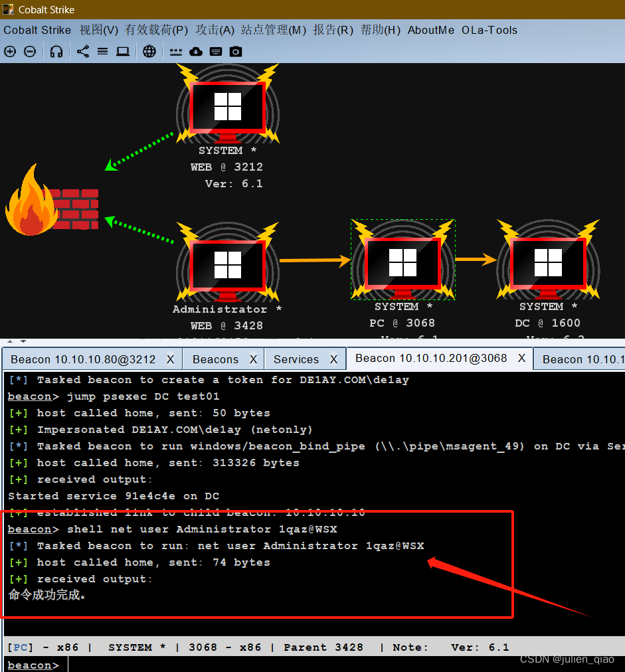Click the beacon command input field
Screen dimensions: 625x672
343,665
